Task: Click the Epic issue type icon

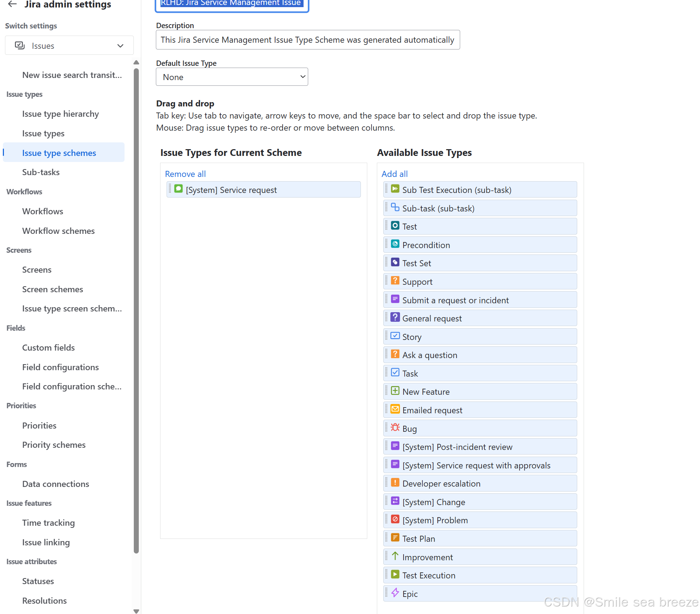Action: 395,593
